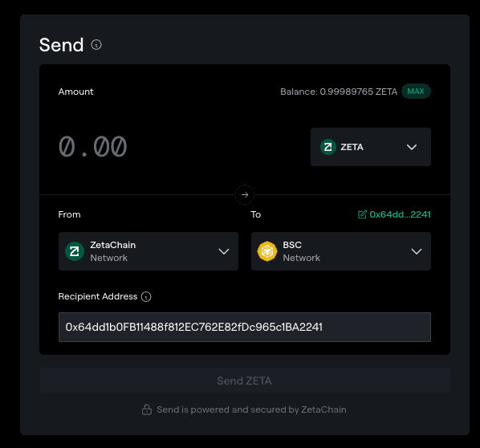The width and height of the screenshot is (480, 448).
Task: Click the Balance 0.99989765 ZETA text
Action: coord(339,92)
